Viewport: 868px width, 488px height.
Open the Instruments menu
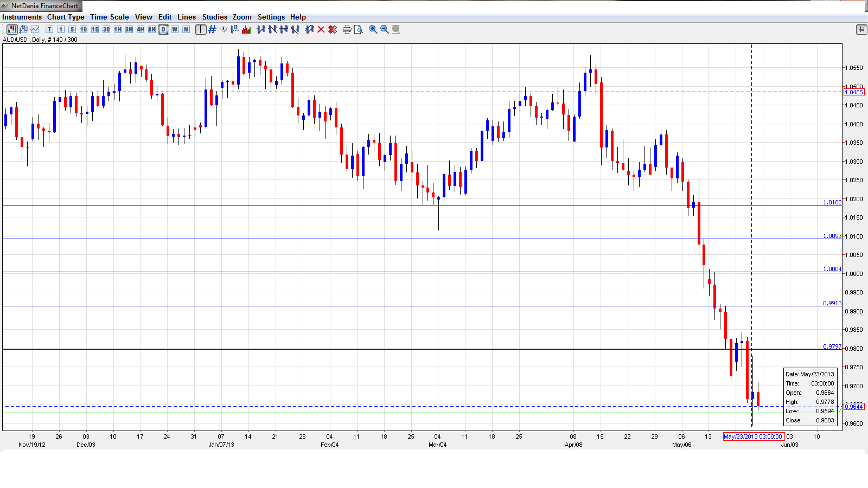tap(22, 17)
